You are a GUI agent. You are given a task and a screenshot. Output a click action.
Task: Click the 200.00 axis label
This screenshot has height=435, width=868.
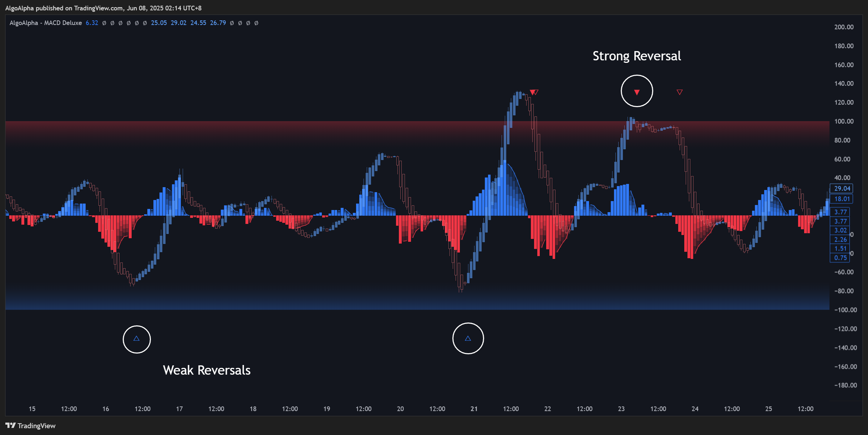point(844,27)
